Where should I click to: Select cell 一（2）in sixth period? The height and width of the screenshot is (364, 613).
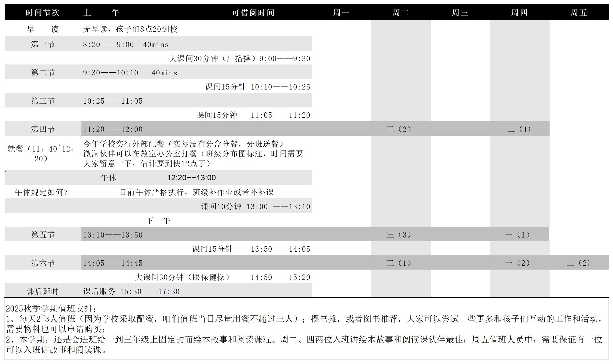(x=518, y=263)
